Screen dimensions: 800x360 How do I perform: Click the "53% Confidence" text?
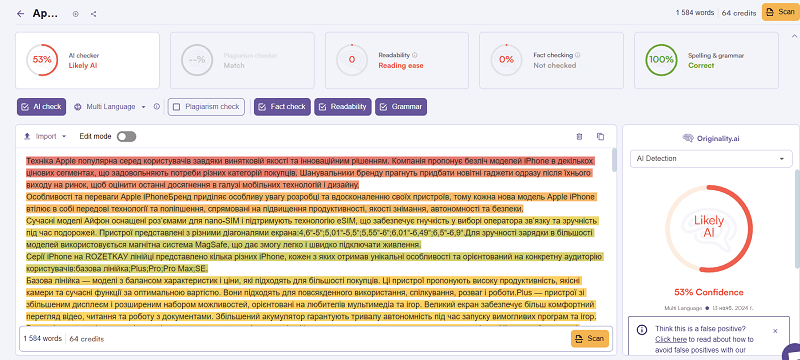(x=709, y=293)
